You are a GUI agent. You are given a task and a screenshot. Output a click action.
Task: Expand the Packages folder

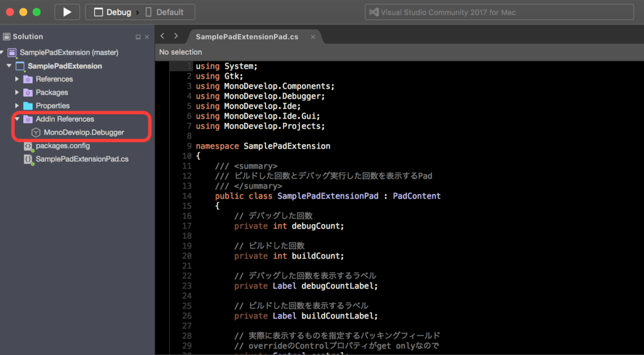click(x=17, y=93)
